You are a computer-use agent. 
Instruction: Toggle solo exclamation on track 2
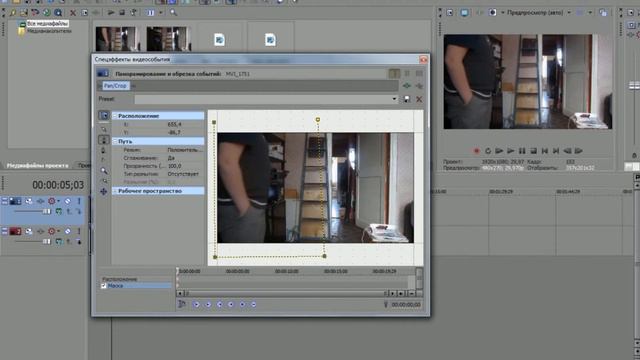coord(79,231)
